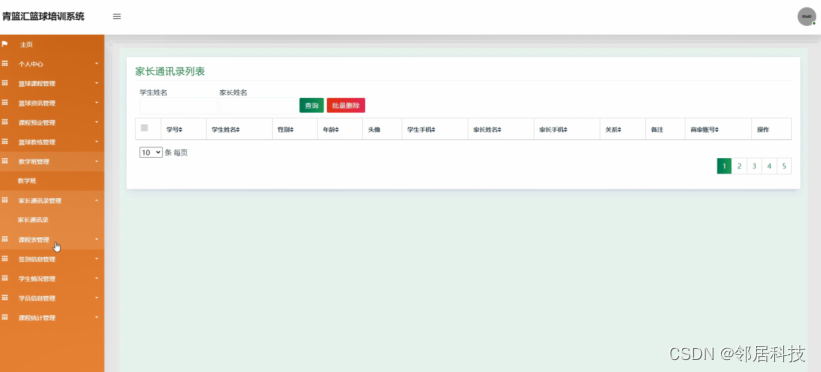Image resolution: width=821 pixels, height=372 pixels.
Task: Sort table by 学号 column arrows
Action: pyautogui.click(x=181, y=129)
